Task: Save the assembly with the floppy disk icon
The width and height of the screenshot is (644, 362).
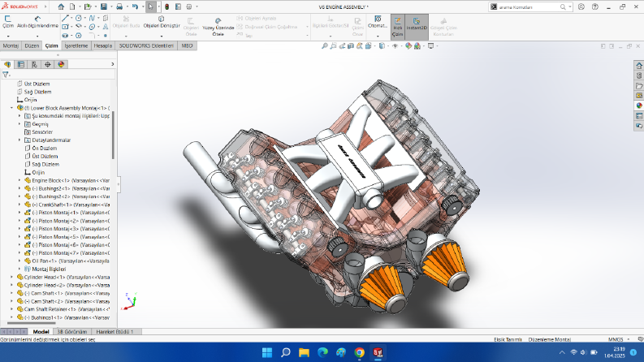Action: point(103,6)
